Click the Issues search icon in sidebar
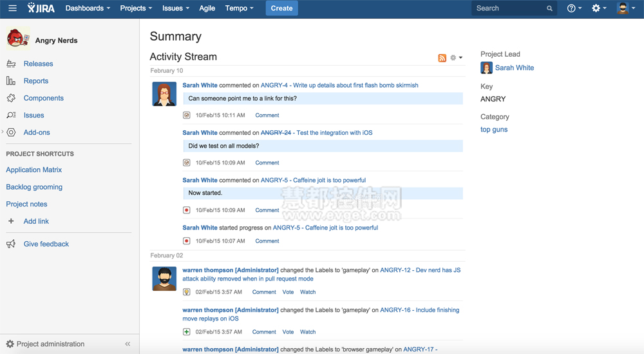The width and height of the screenshot is (644, 354). click(x=11, y=115)
